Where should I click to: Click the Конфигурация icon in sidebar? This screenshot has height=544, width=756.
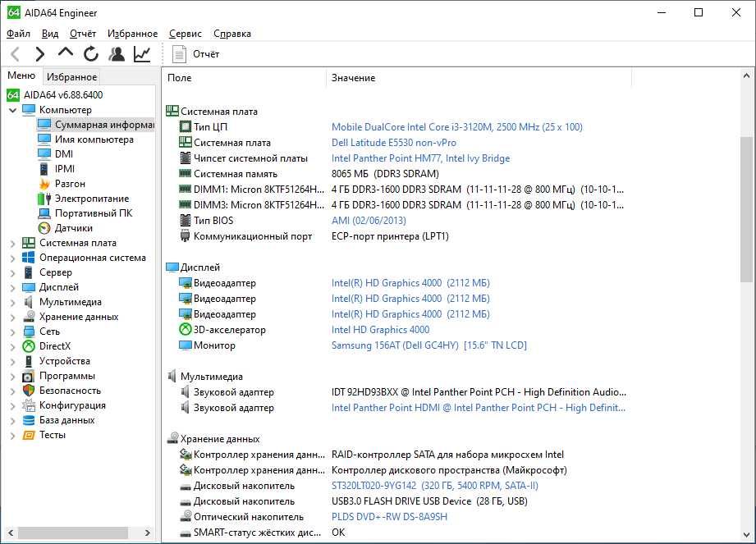point(29,405)
